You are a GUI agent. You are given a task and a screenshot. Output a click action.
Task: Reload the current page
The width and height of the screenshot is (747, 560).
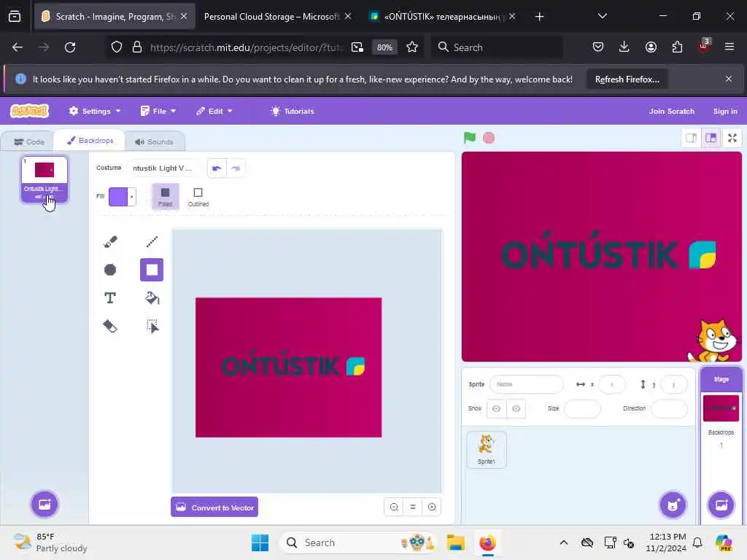point(70,47)
